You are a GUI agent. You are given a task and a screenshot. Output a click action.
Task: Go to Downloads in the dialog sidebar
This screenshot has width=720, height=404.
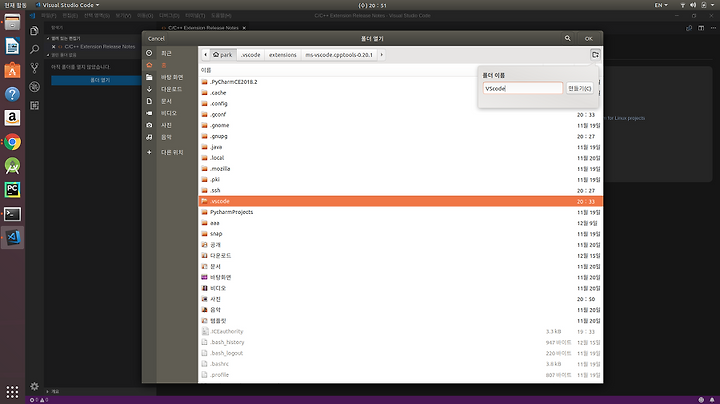tap(171, 89)
